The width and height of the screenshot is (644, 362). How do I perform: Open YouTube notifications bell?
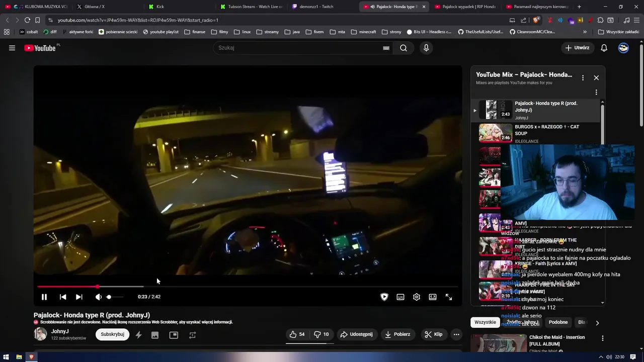604,48
